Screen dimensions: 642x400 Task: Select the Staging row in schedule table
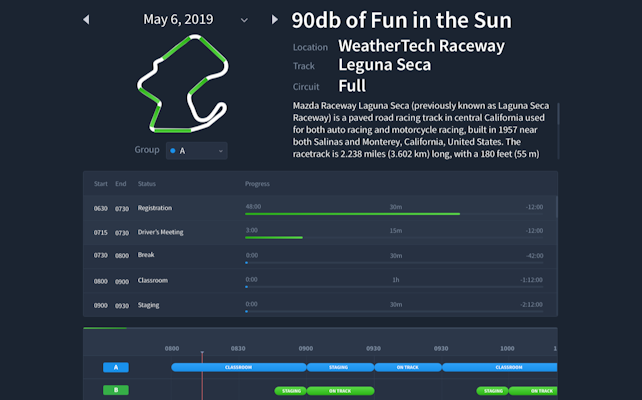click(x=319, y=305)
